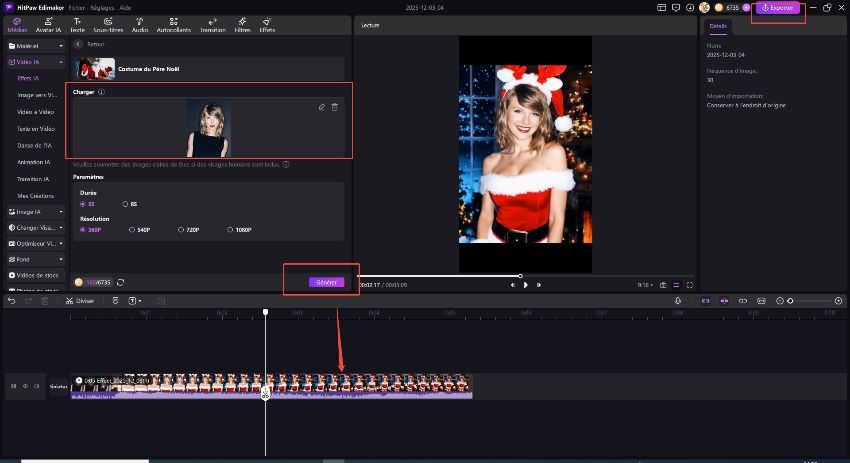This screenshot has height=463, width=850.
Task: Take a snapshot of the preview
Action: click(x=662, y=285)
